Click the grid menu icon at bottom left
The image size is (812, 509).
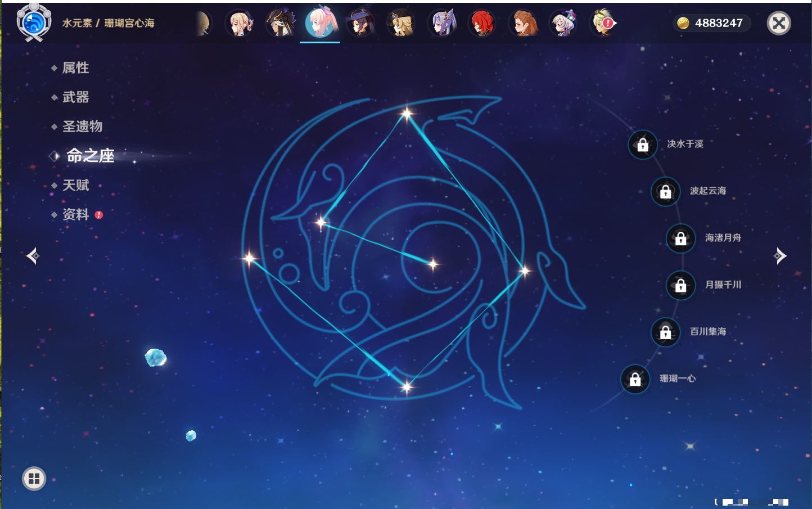click(34, 479)
